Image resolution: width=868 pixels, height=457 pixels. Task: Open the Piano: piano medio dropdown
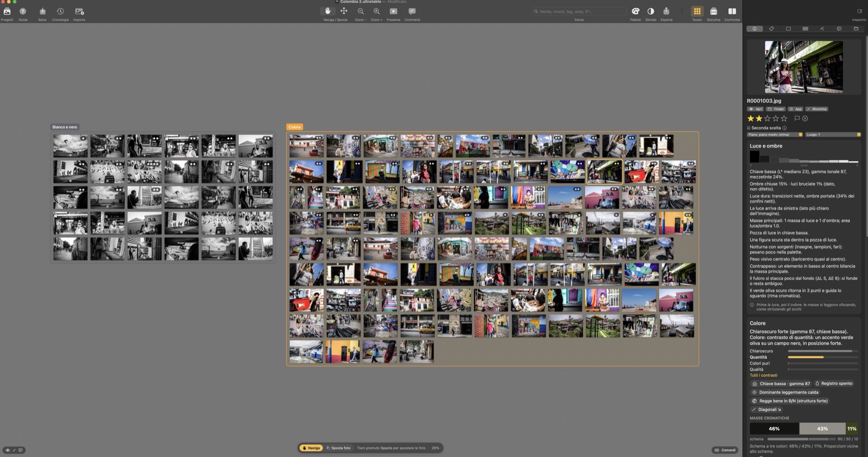[x=775, y=134]
